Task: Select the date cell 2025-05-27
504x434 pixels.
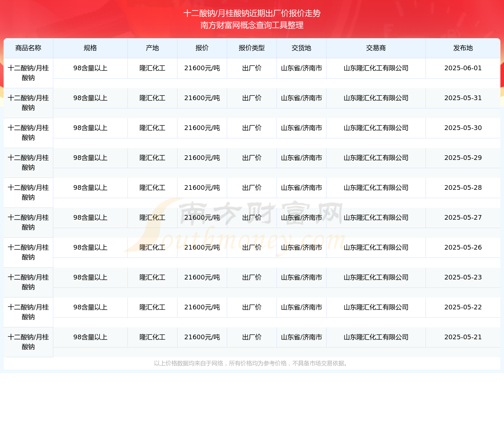Action: 463,218
